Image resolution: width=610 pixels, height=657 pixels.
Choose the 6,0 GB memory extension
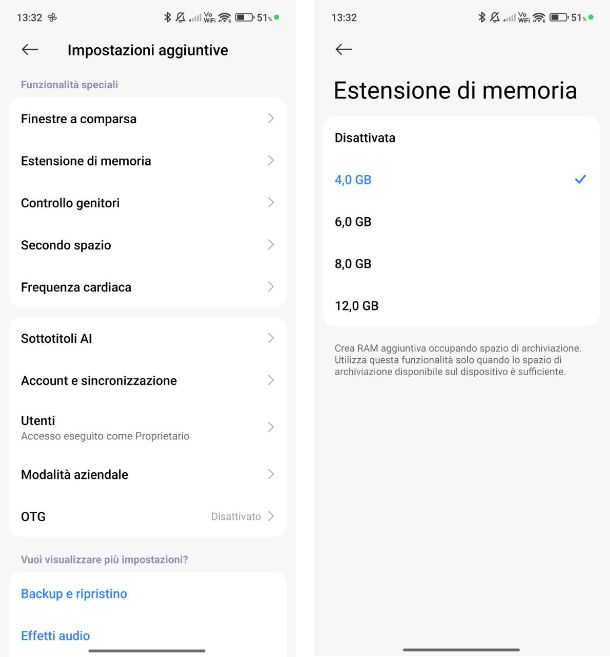pyautogui.click(x=353, y=222)
